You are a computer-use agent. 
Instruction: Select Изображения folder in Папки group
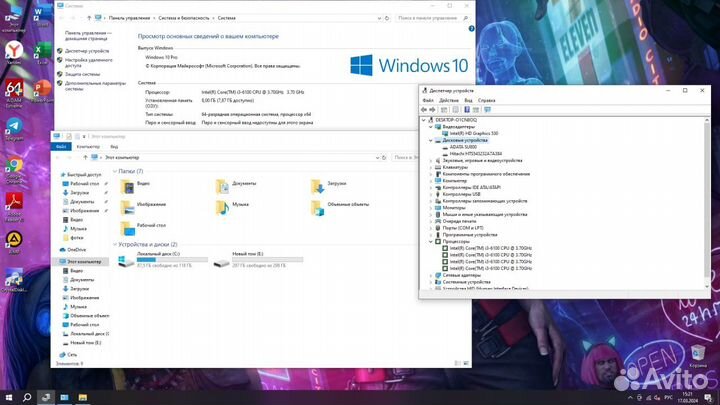[143, 207]
